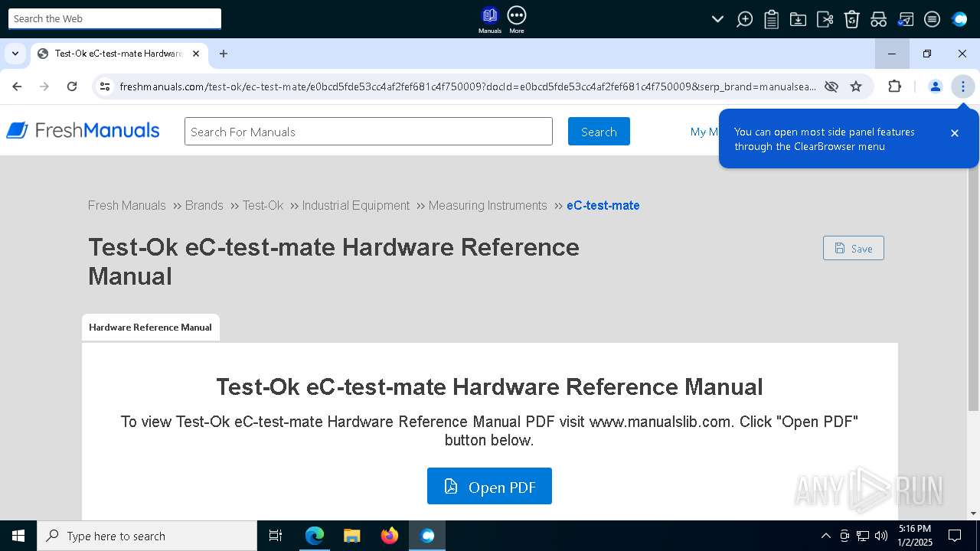Open the More shortcuts icon
Screen dimensions: 980x551
pyautogui.click(x=517, y=19)
